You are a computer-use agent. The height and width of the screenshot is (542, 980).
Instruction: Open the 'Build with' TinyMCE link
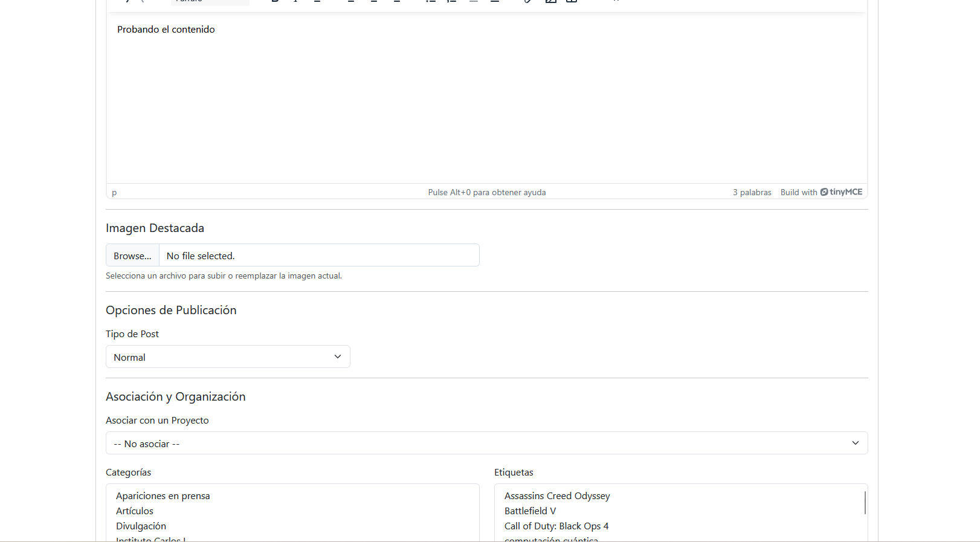pyautogui.click(x=798, y=192)
